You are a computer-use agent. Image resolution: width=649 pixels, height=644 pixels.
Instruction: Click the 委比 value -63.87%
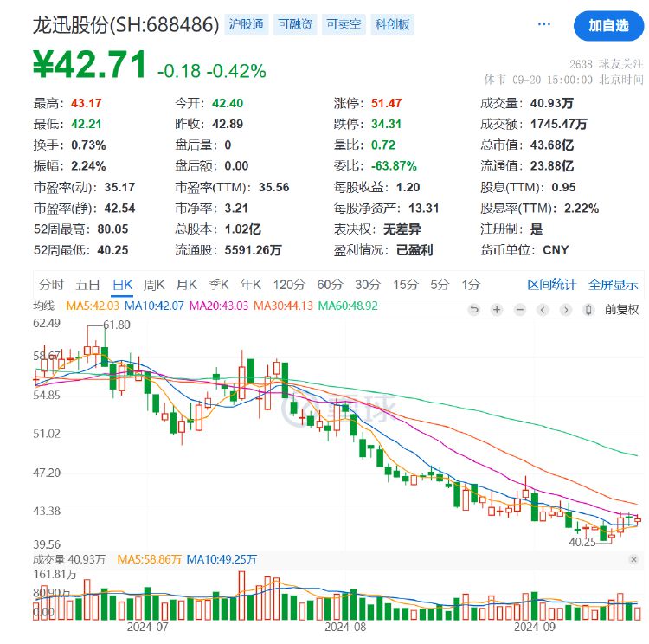[394, 166]
